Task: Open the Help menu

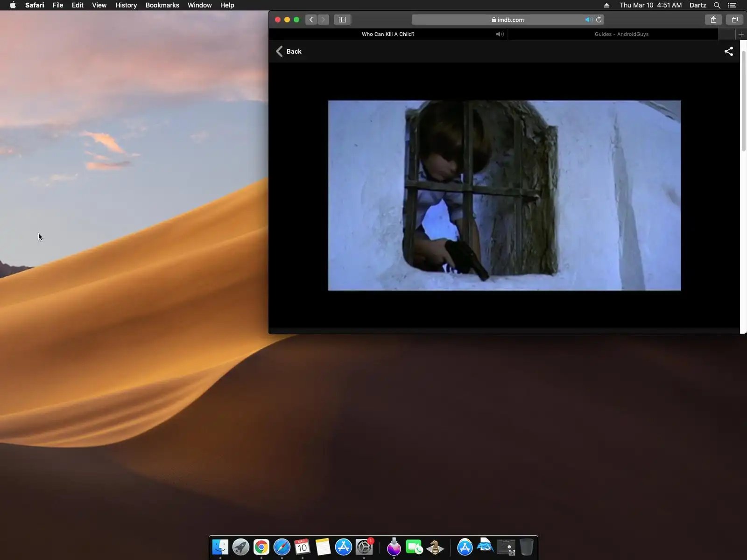Action: click(x=227, y=5)
